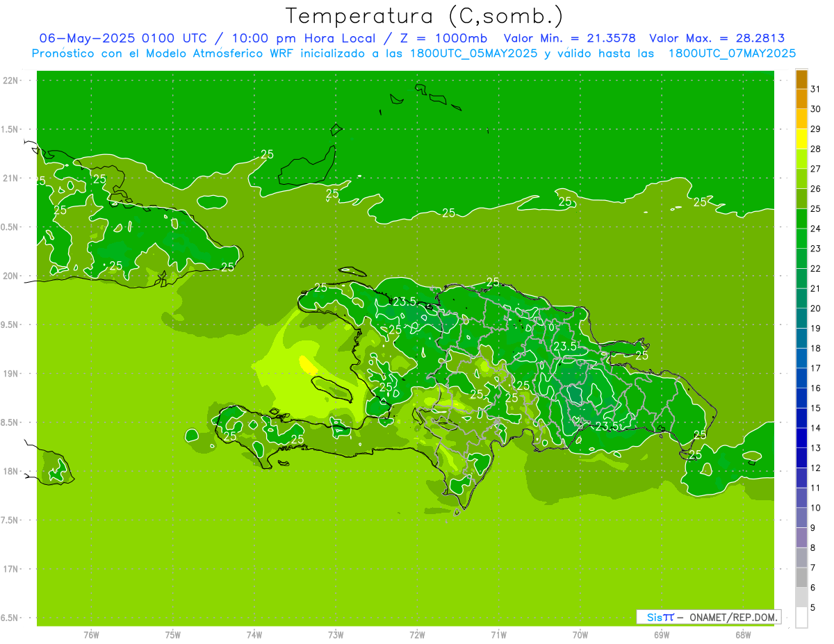The width and height of the screenshot is (834, 644).
Task: Click the title "Temperatura (C,somb.)"
Action: (425, 16)
